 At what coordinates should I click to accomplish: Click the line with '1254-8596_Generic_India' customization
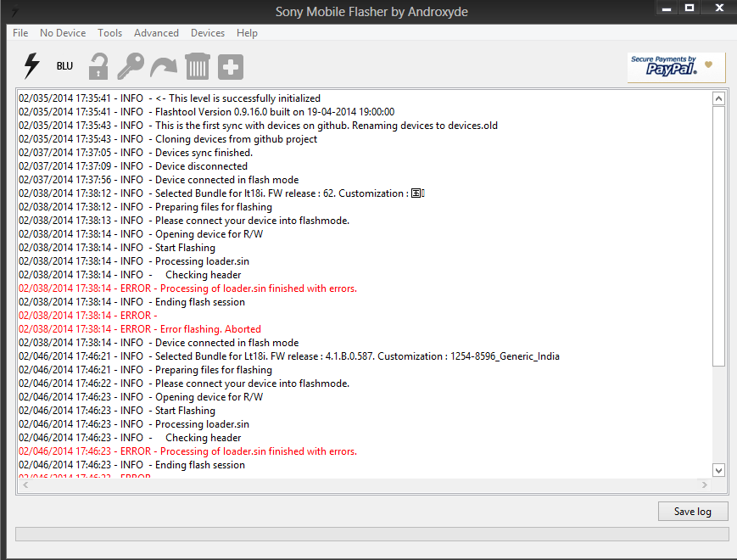click(x=289, y=356)
